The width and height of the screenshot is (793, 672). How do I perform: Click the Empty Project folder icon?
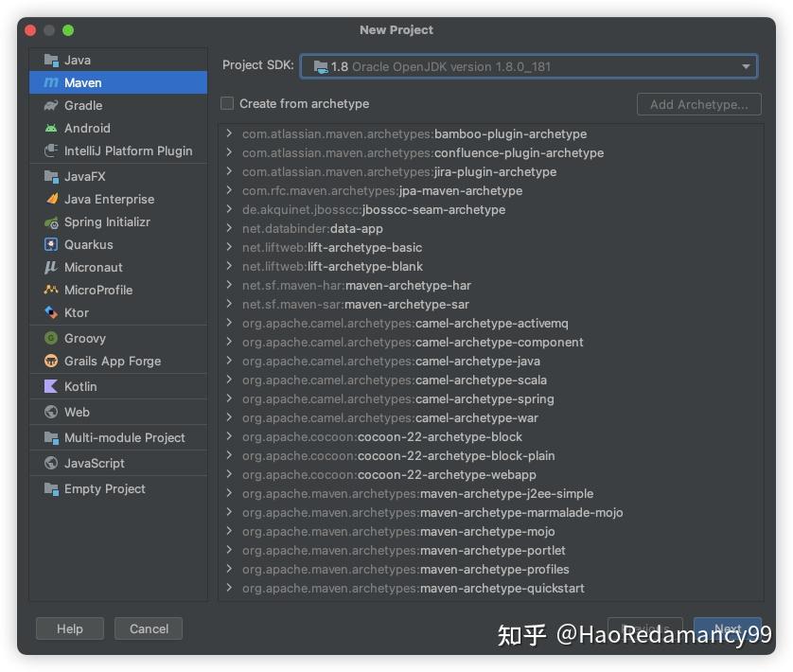click(51, 488)
